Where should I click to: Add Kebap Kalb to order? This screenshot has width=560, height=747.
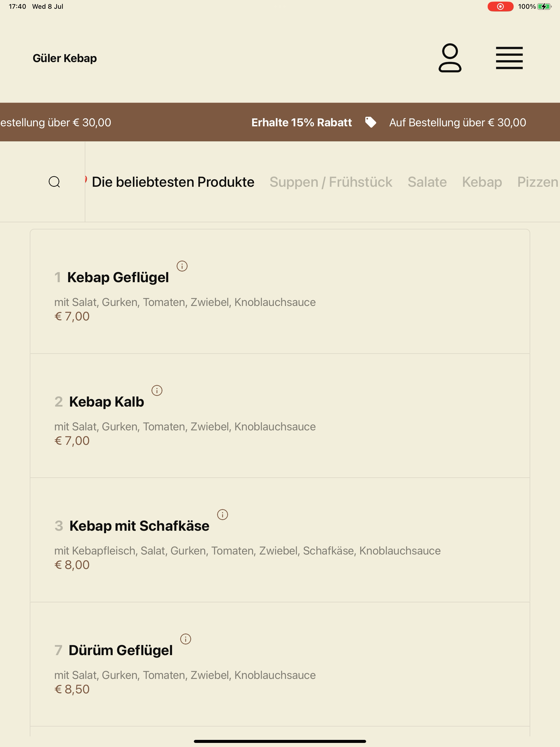[280, 416]
